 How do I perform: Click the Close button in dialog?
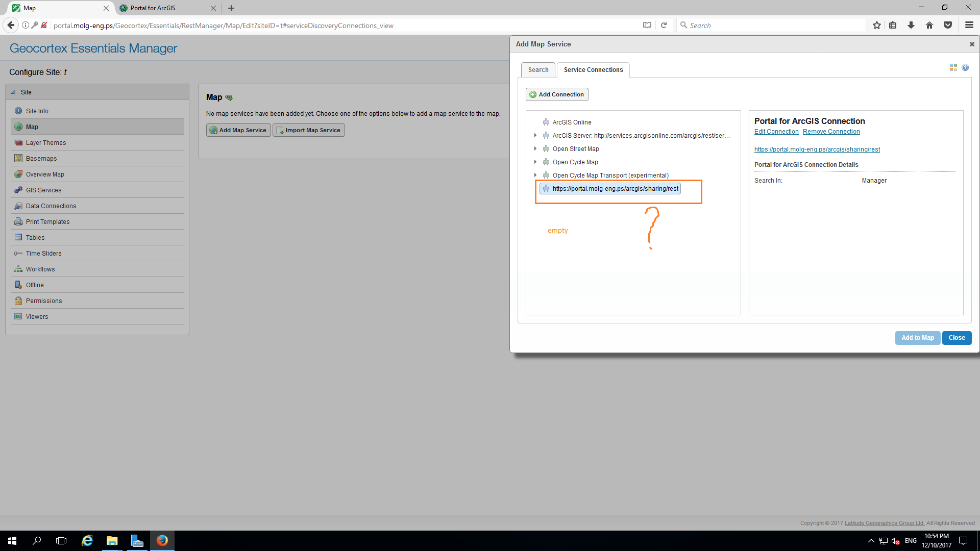point(957,338)
